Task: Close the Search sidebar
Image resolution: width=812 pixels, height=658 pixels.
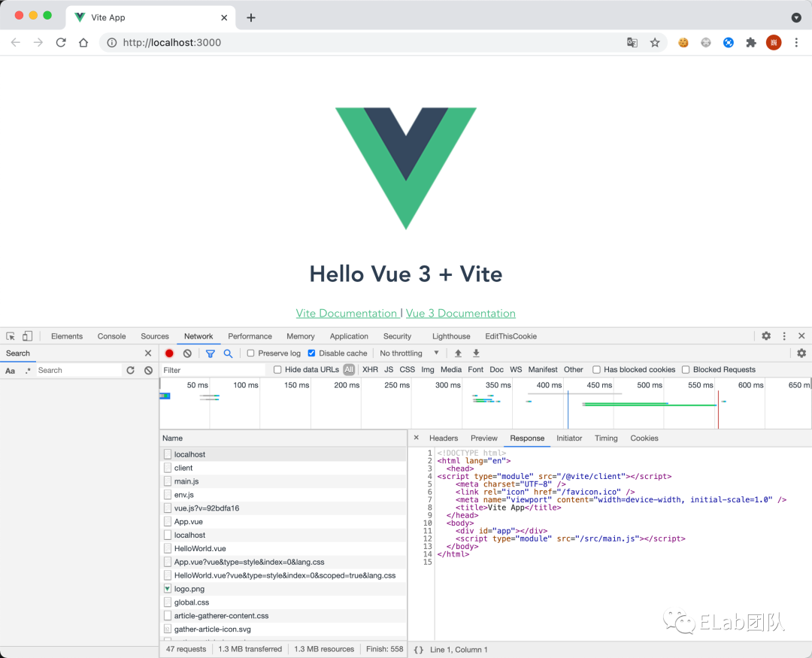Action: (x=148, y=353)
